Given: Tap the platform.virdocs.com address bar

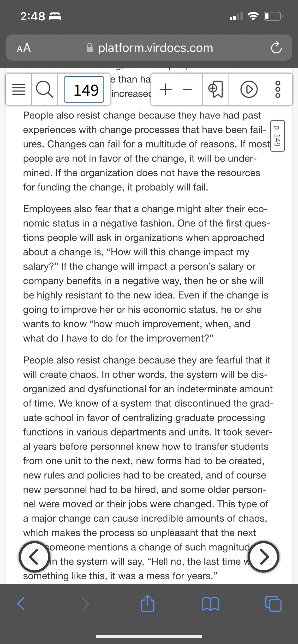Looking at the screenshot, I should [x=149, y=47].
